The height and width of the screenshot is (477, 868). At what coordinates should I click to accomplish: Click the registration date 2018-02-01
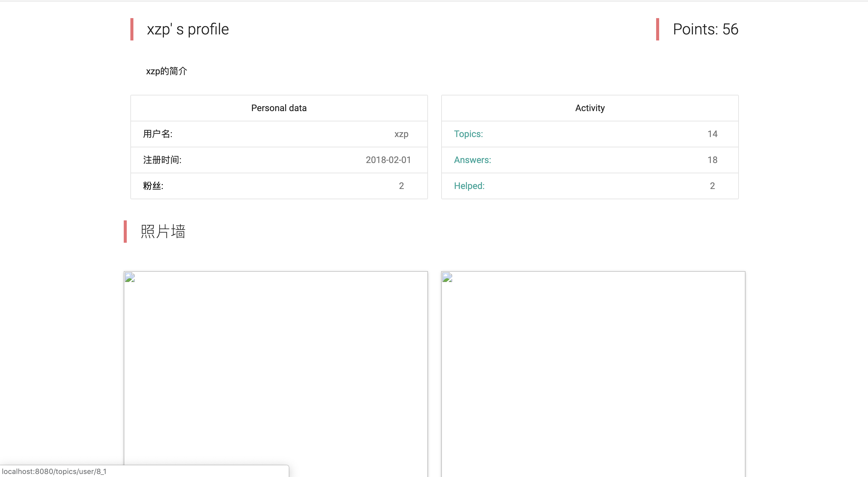(x=388, y=160)
